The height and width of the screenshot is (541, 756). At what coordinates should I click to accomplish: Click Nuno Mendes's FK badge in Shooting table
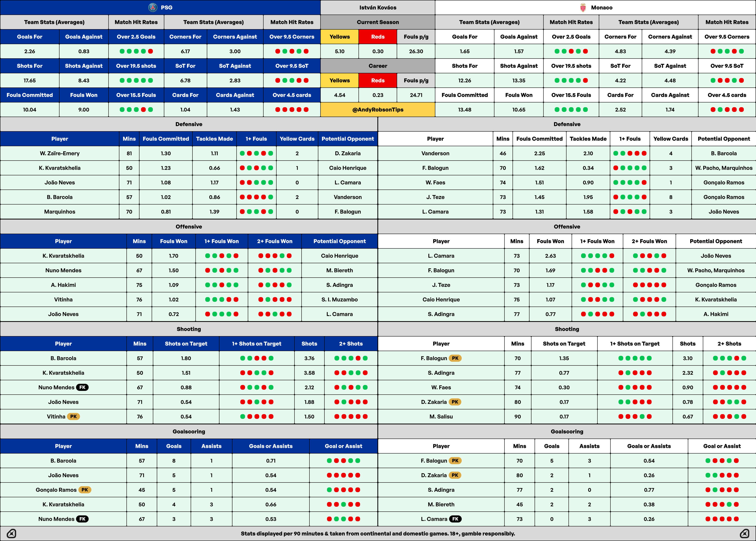click(82, 387)
